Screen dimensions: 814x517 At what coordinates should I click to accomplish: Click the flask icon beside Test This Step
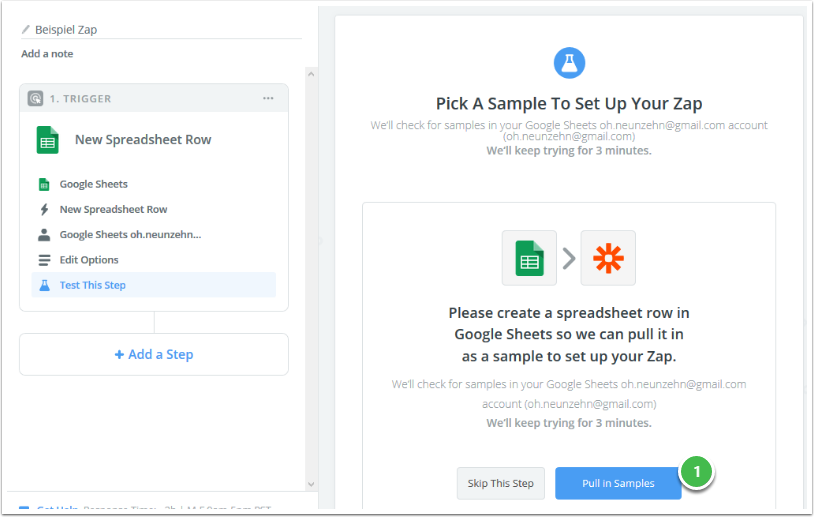(45, 285)
